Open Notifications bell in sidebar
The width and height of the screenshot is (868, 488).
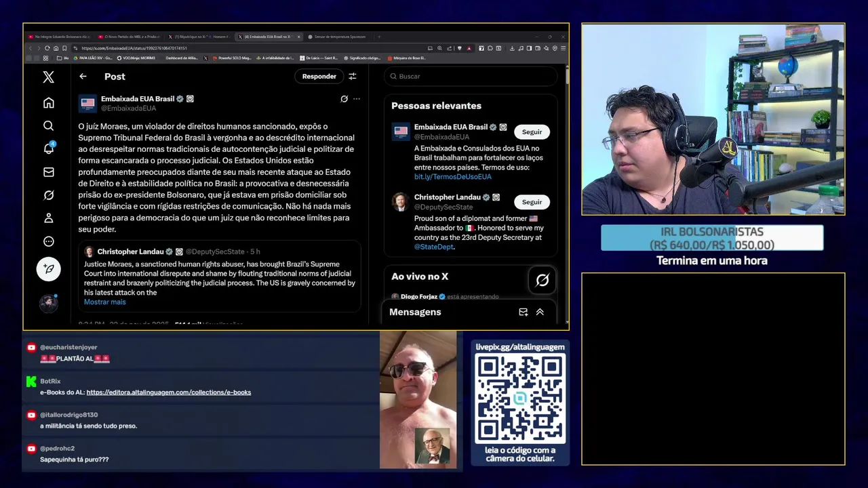(x=49, y=148)
